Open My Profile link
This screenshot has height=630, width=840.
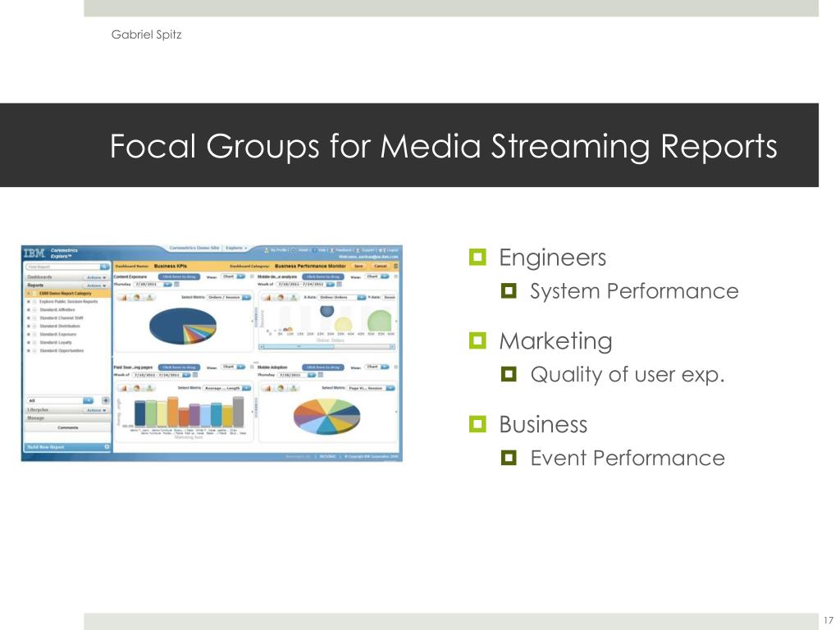(x=277, y=249)
